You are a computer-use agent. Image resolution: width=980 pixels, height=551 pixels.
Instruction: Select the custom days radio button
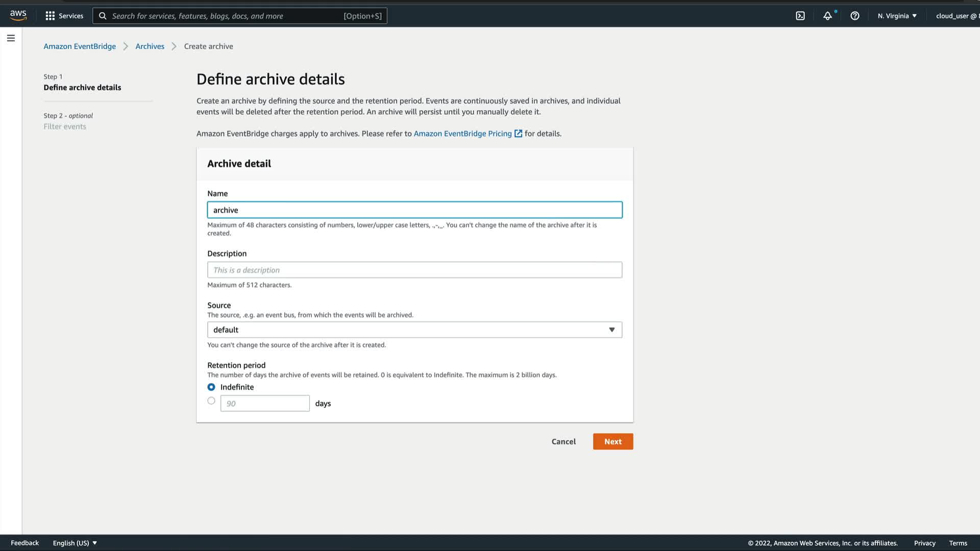[x=211, y=401]
